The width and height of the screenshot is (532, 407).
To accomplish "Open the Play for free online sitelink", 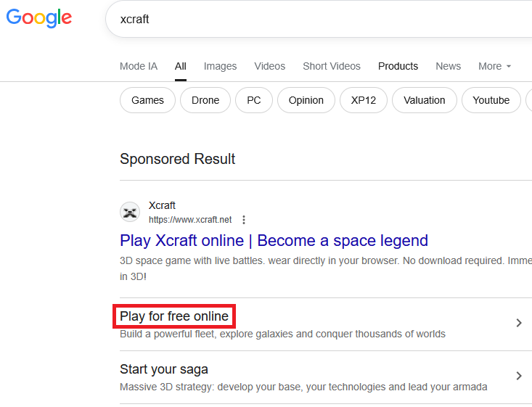I will 174,316.
